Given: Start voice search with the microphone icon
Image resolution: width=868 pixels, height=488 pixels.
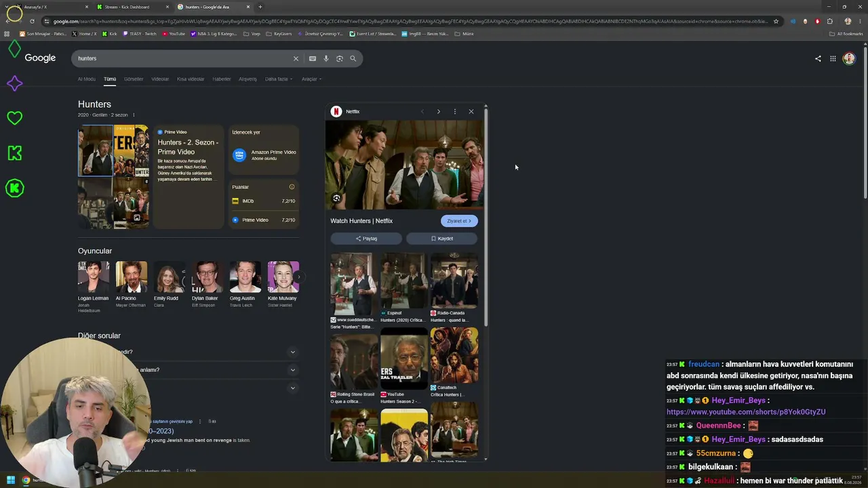Looking at the screenshot, I should pos(326,58).
